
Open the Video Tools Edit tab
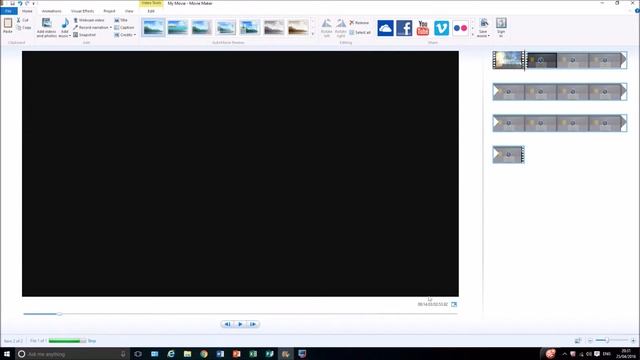151,11
